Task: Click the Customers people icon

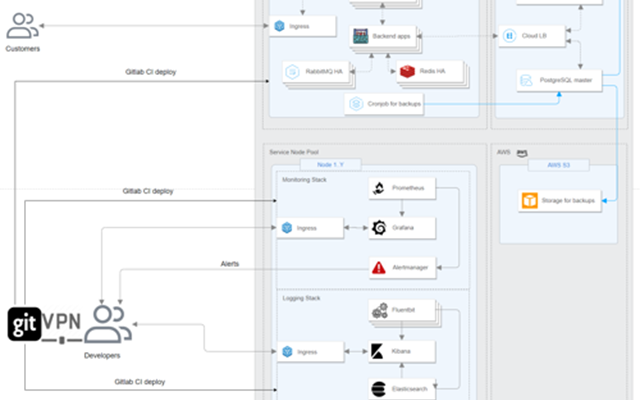Action: coord(22,26)
